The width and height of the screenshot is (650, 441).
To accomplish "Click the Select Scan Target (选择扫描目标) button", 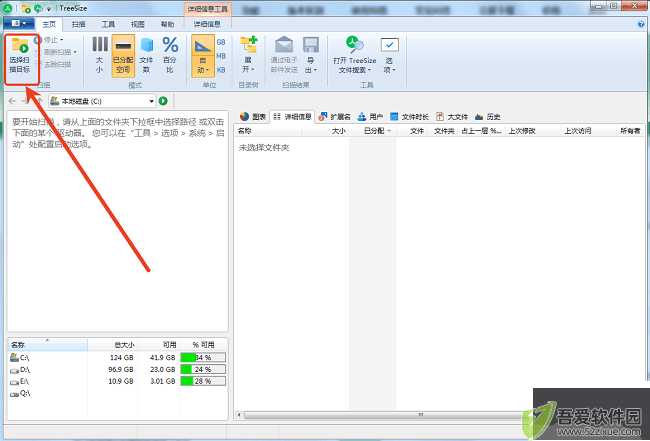I will pyautogui.click(x=20, y=56).
